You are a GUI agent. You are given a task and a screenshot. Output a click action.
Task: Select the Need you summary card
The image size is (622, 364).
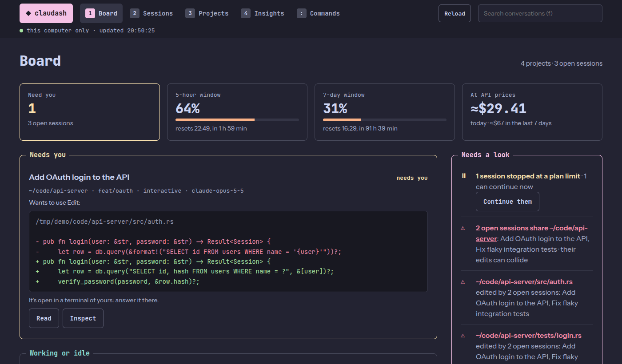tap(90, 112)
